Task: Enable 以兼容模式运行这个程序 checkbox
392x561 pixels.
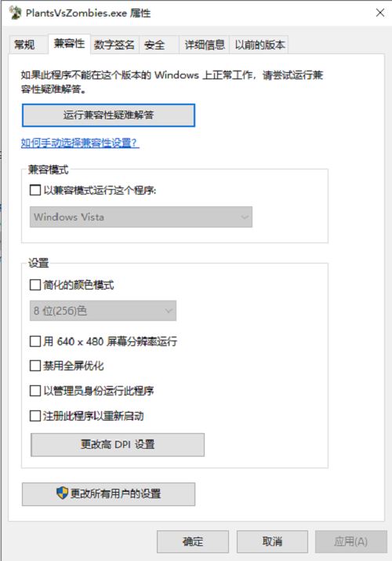Action: click(x=35, y=190)
